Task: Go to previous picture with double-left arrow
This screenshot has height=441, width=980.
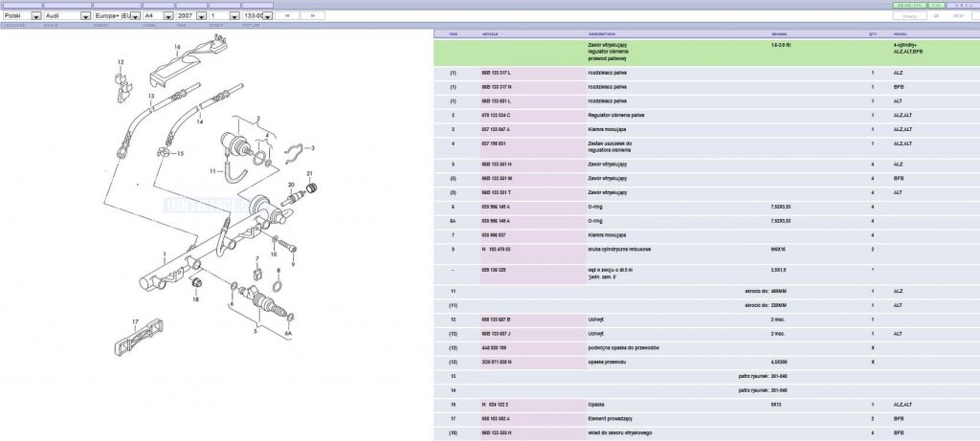Action: (x=287, y=15)
